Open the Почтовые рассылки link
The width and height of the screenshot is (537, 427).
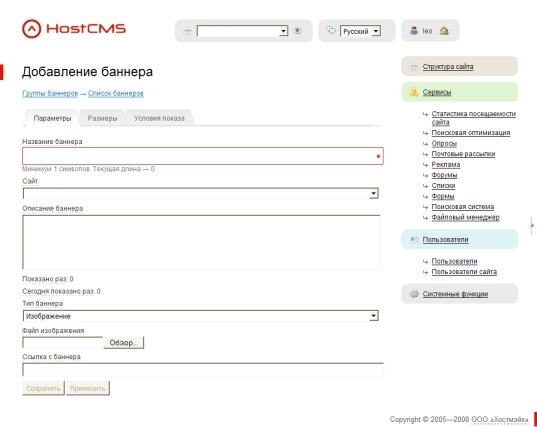(x=463, y=154)
